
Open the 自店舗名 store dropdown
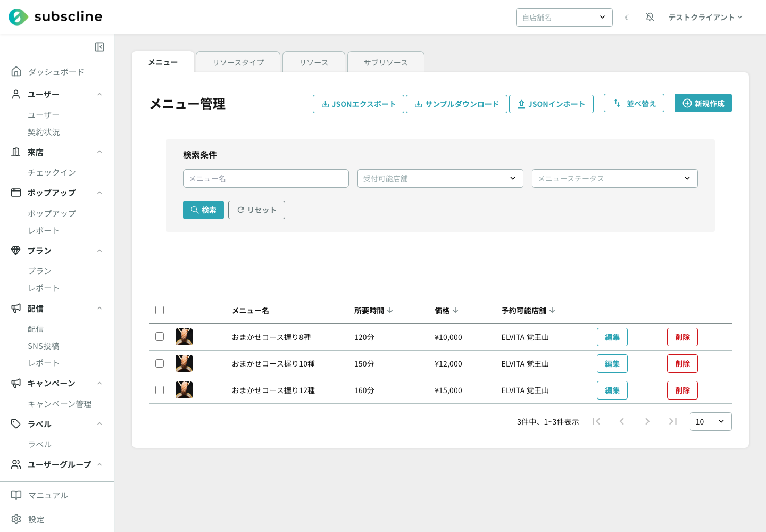tap(564, 17)
